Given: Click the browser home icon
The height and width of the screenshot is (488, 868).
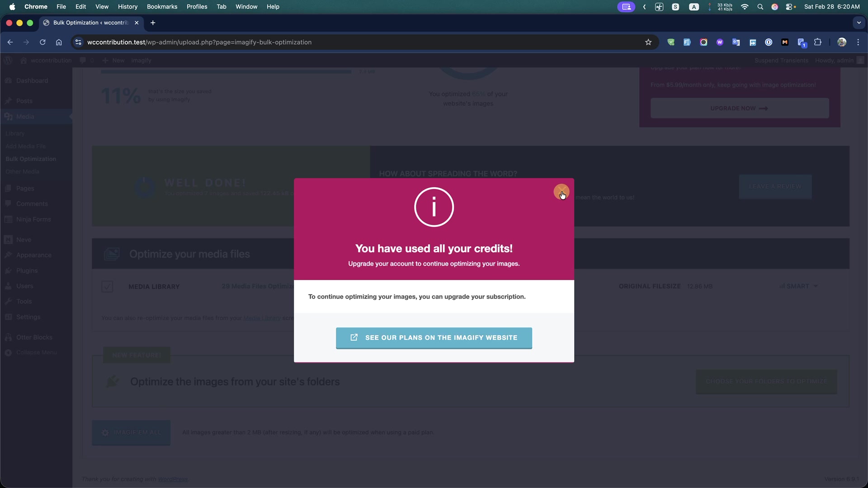Looking at the screenshot, I should (59, 42).
